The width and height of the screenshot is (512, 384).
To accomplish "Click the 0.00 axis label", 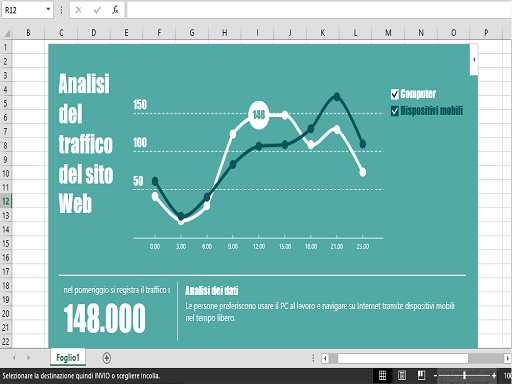I will tap(155, 247).
